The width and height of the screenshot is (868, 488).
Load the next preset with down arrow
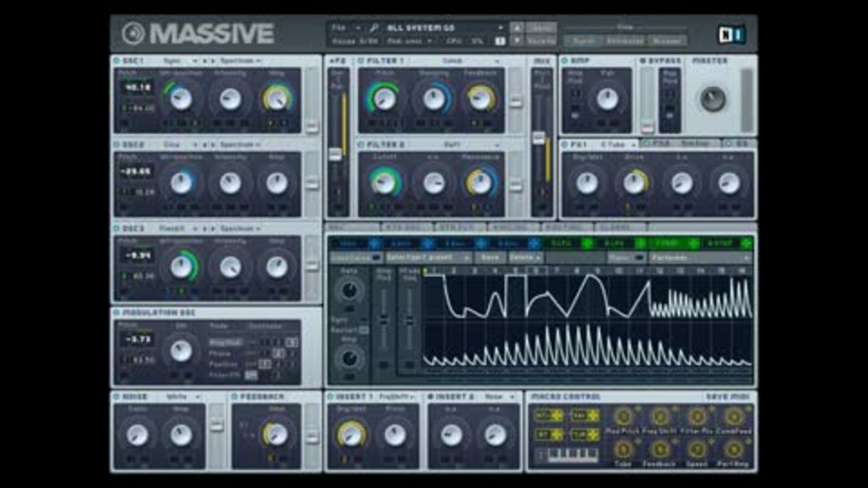point(516,41)
